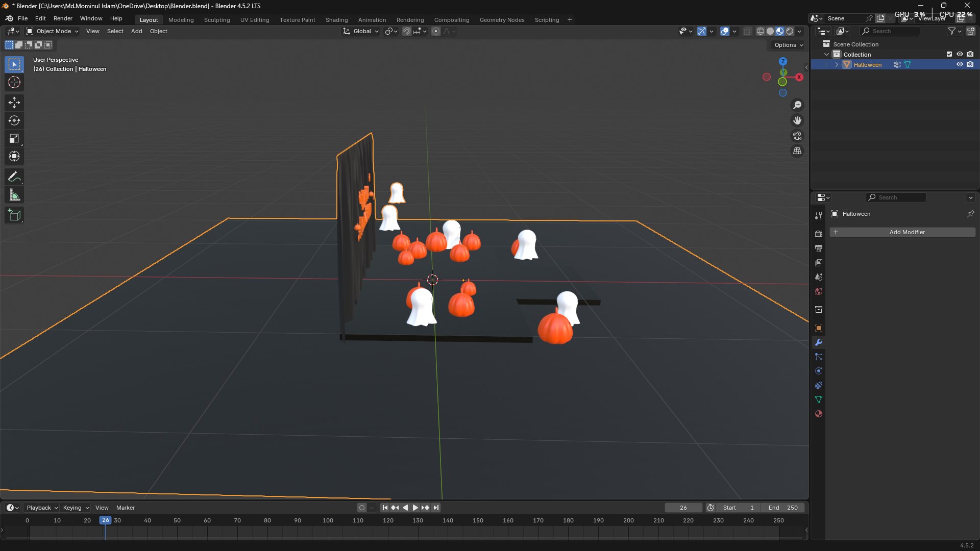Switch to the Modeling workspace tab
This screenshot has width=980, height=551.
click(x=181, y=20)
